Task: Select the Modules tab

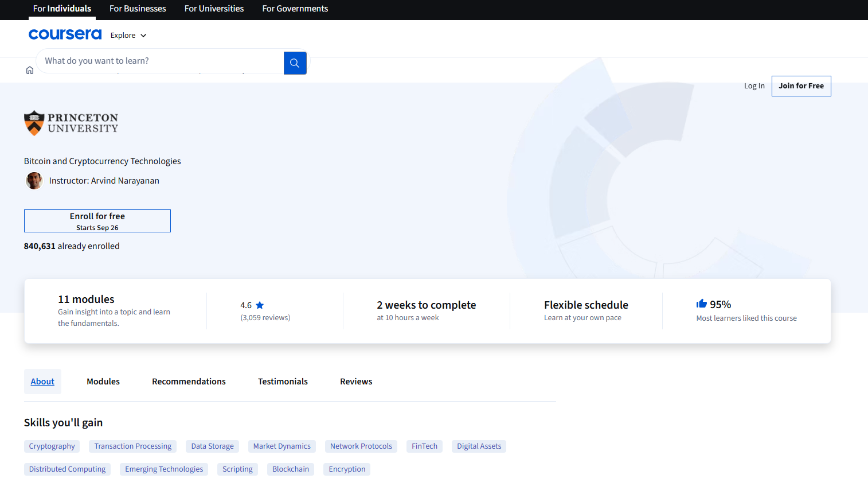Action: [x=103, y=382]
